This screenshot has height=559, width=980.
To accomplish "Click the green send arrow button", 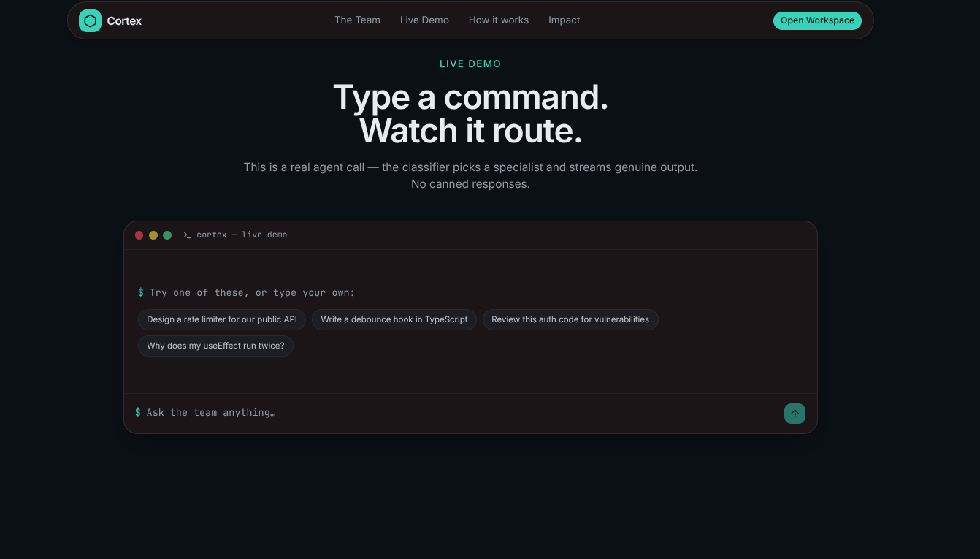I will 795,413.
